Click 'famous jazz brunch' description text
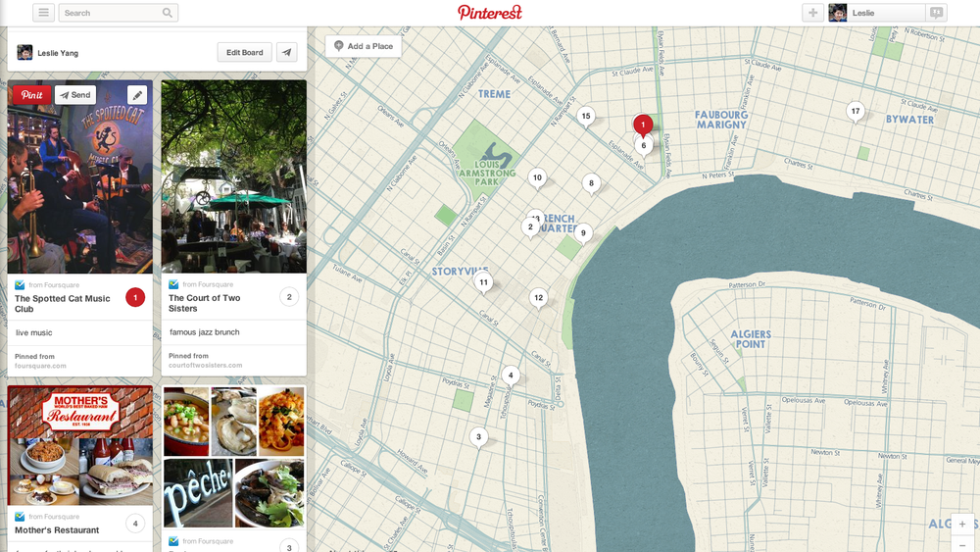This screenshot has height=552, width=980. click(x=205, y=332)
